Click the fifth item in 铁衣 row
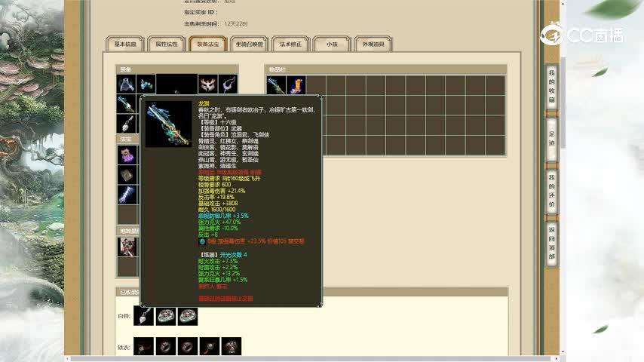Viewport: 644px width, 362px height. [232, 347]
